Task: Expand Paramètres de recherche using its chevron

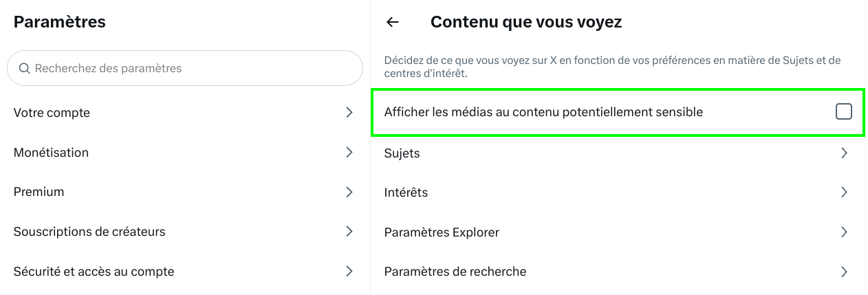Action: click(844, 272)
